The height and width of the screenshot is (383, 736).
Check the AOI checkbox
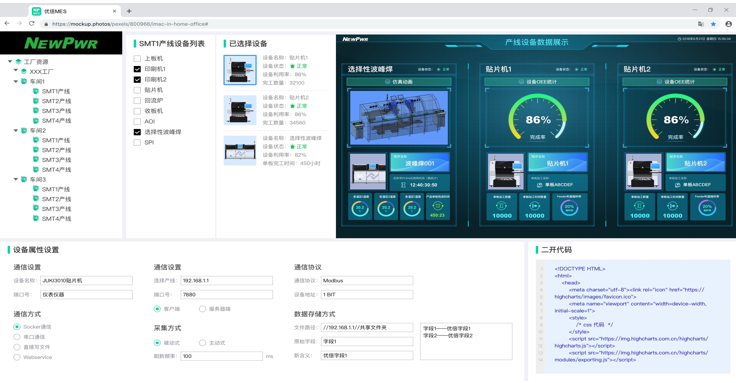[137, 122]
